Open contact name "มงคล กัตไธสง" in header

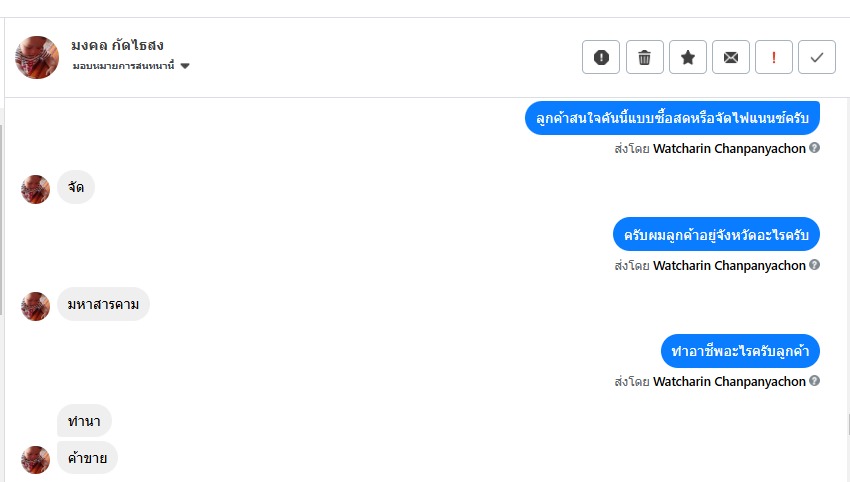[117, 45]
